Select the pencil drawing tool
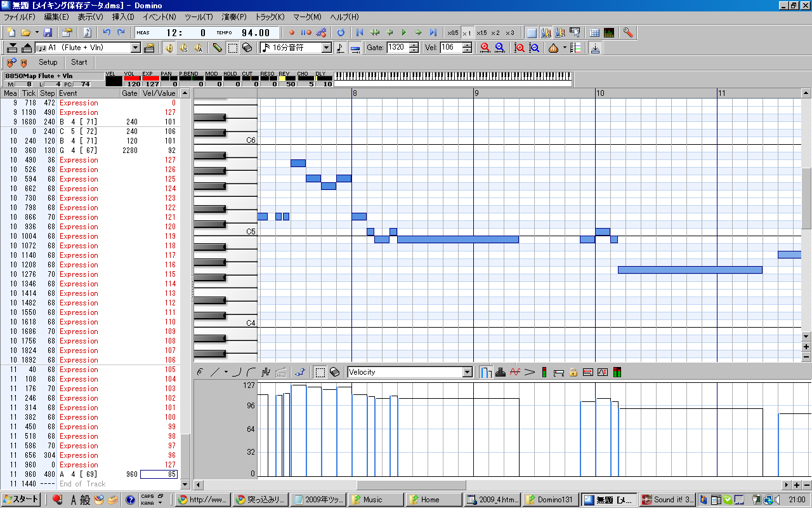Screen dimensions: 812x508 [218, 48]
